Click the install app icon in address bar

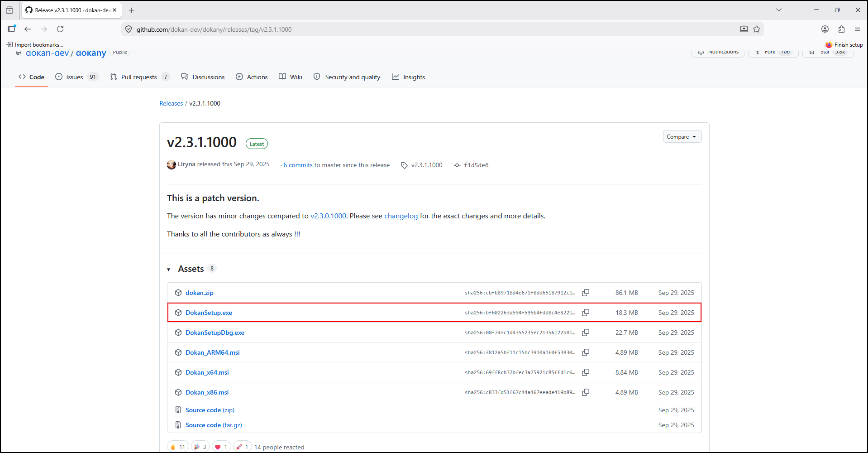point(744,29)
